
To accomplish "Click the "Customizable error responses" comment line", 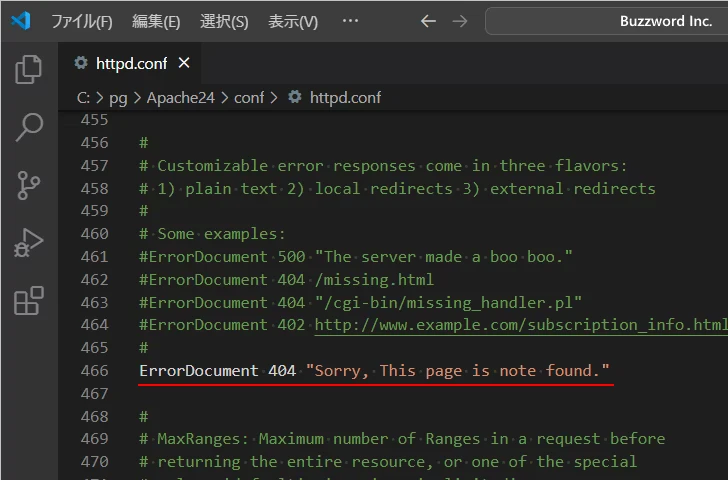I will click(x=384, y=166).
